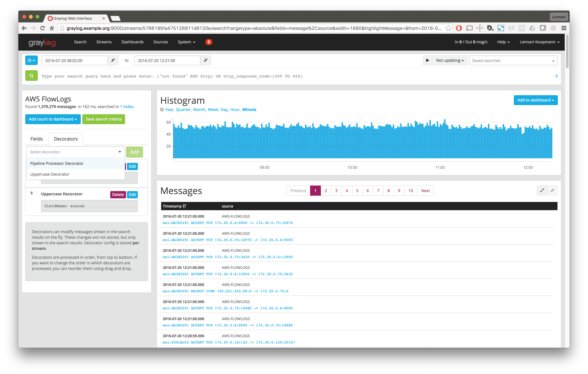Click the start date picker wand icon

[113, 60]
